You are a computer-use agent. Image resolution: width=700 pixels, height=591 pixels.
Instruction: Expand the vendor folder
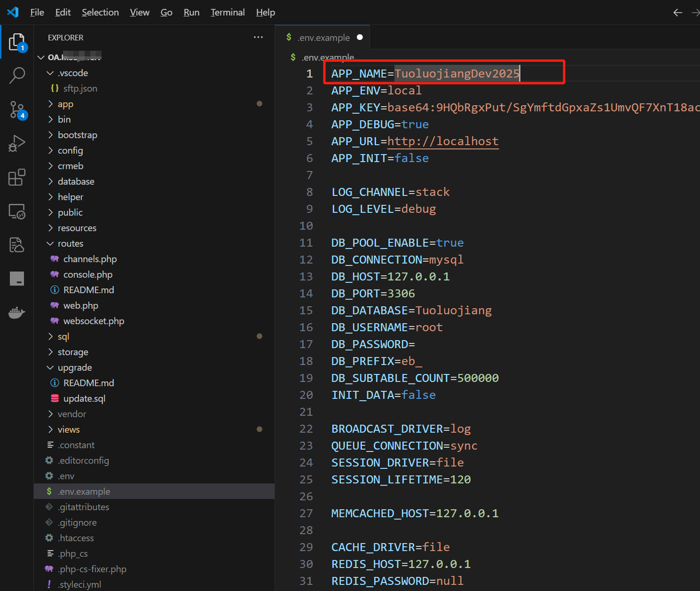(x=154, y=414)
